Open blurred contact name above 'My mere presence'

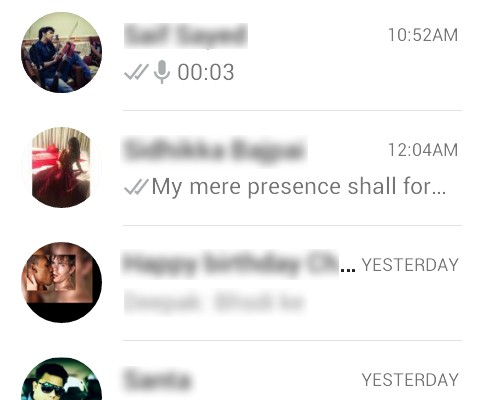[215, 151]
